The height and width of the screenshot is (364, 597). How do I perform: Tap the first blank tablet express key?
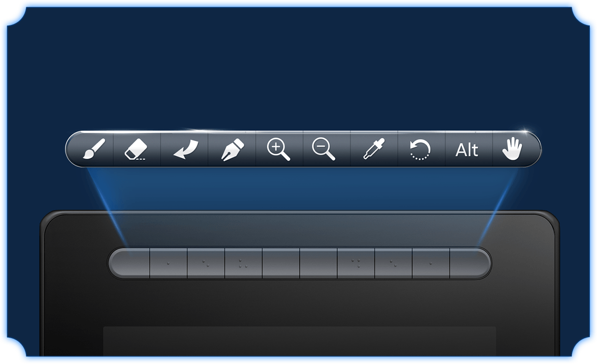coord(129,263)
